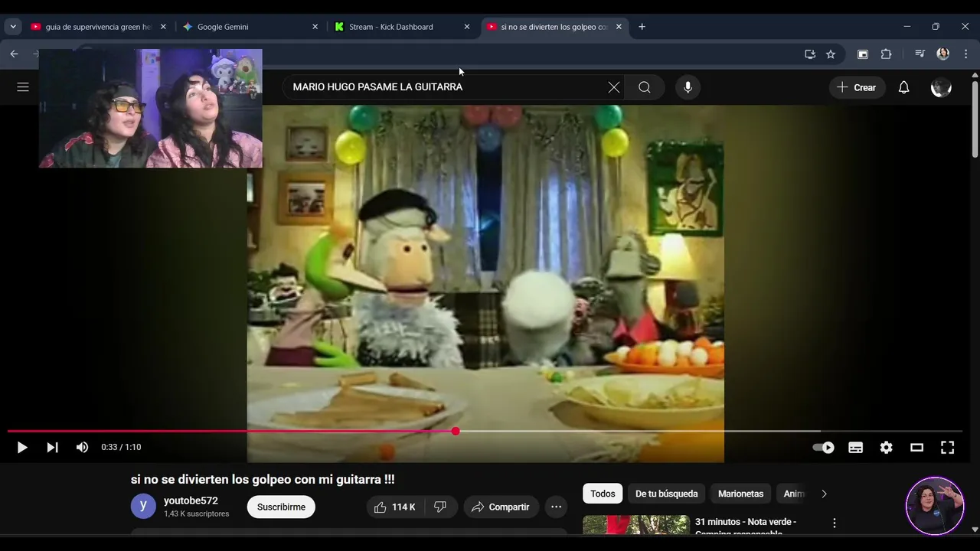
Task: Click the install app icon in address bar
Action: pos(809,54)
